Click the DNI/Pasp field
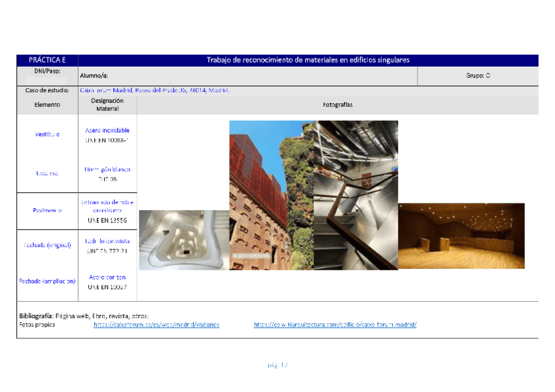 pos(47,79)
